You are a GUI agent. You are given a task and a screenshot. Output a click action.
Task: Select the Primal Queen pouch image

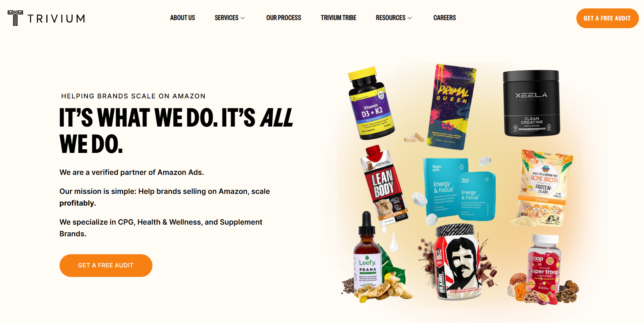(452, 107)
